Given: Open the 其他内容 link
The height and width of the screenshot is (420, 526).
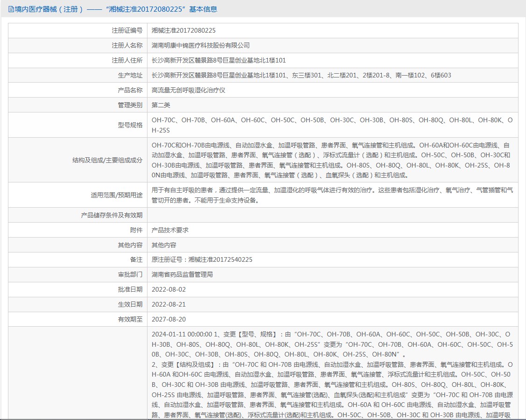Looking at the screenshot, I should 164,245.
